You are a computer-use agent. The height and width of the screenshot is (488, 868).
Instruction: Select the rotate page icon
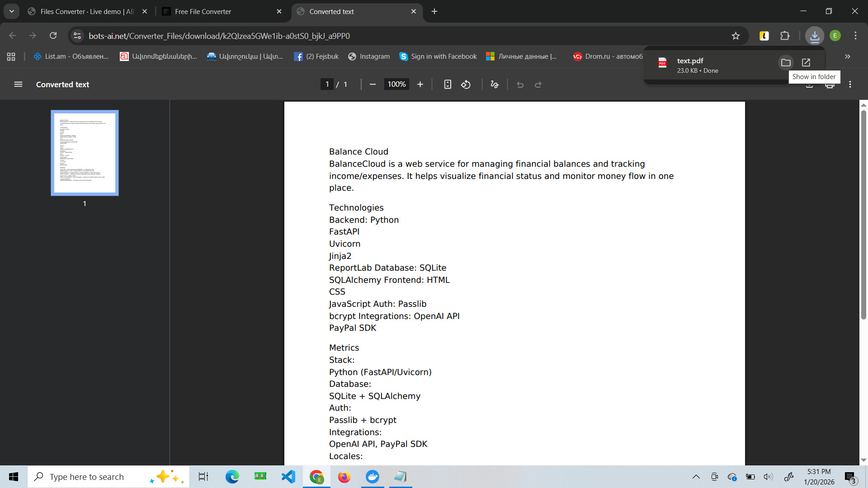pos(466,84)
